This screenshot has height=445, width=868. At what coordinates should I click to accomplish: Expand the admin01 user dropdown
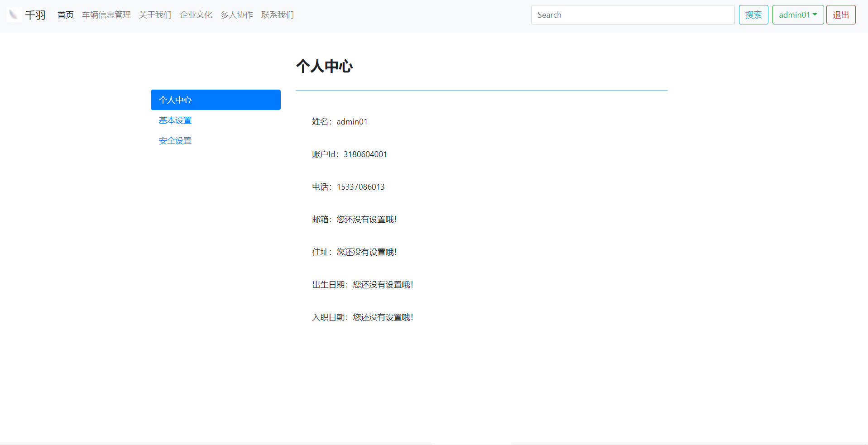click(x=798, y=15)
